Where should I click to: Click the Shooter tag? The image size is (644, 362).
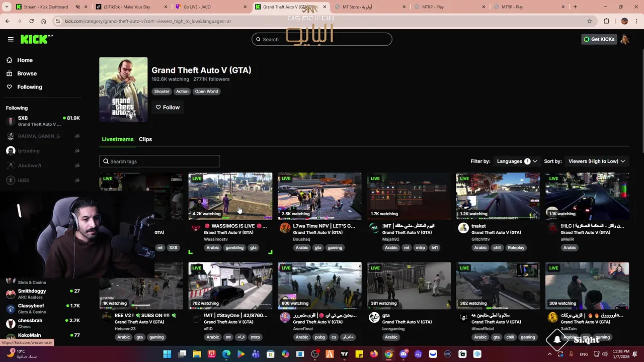pos(162,92)
